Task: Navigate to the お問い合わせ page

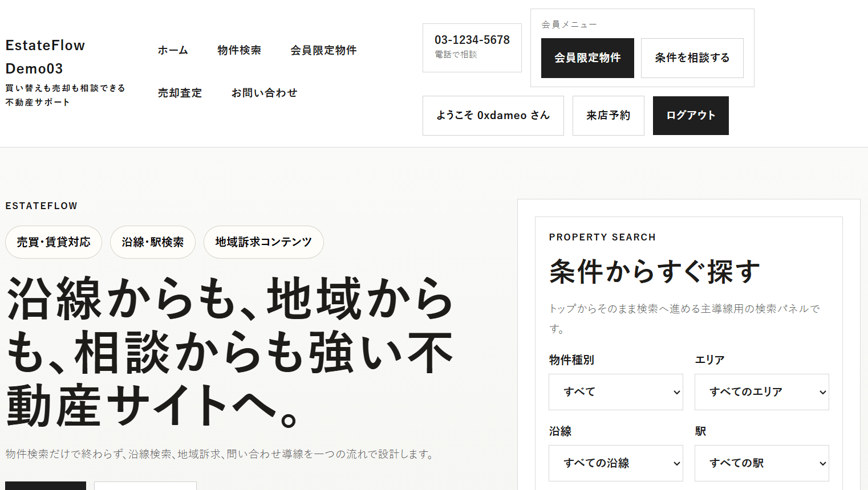Action: [264, 93]
